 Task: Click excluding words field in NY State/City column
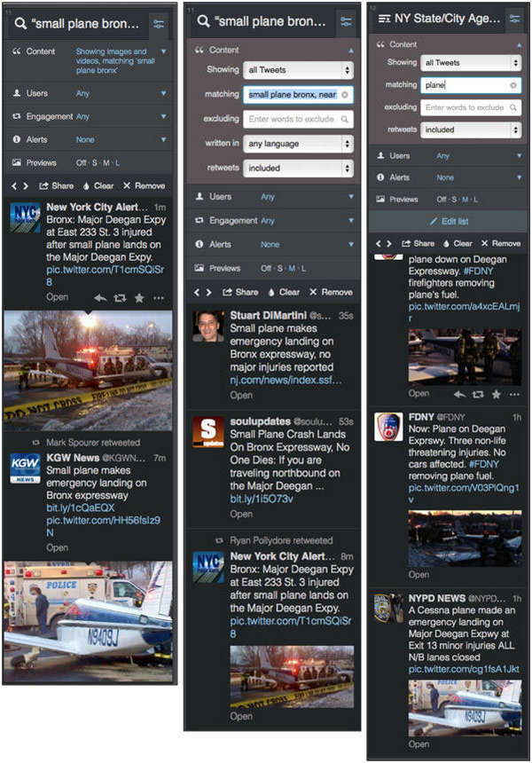tap(471, 107)
